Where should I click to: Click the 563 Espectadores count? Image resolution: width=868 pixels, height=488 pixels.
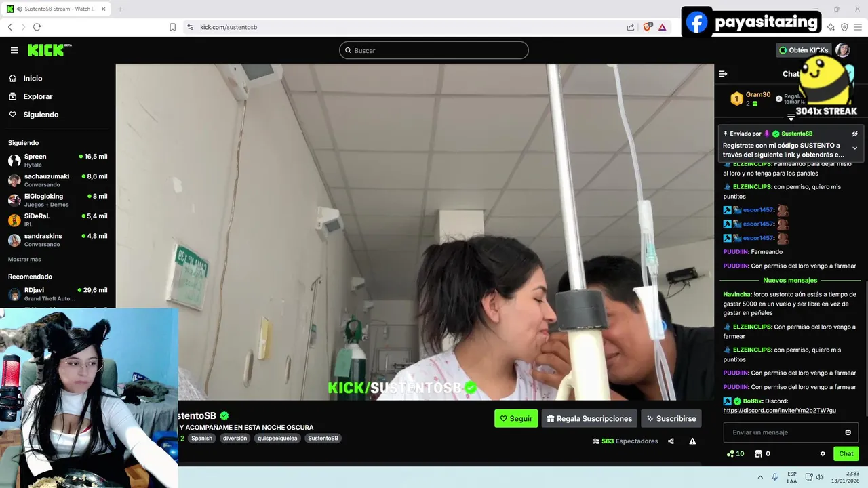click(x=625, y=441)
